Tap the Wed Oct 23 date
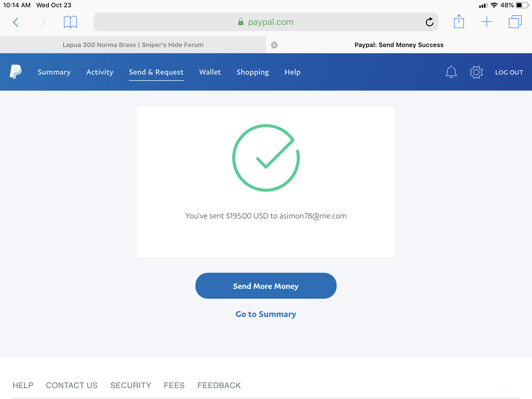Viewport: 532px width, 399px height. pos(54,5)
